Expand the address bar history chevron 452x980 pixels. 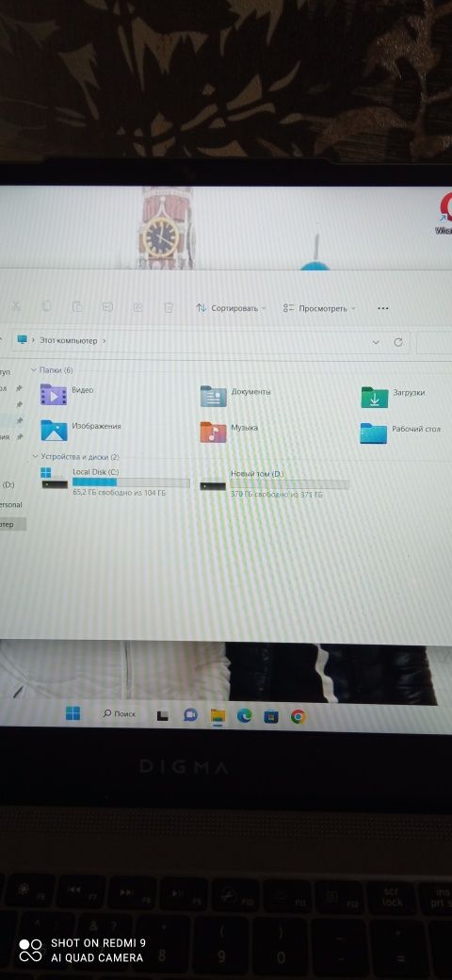pos(375,342)
